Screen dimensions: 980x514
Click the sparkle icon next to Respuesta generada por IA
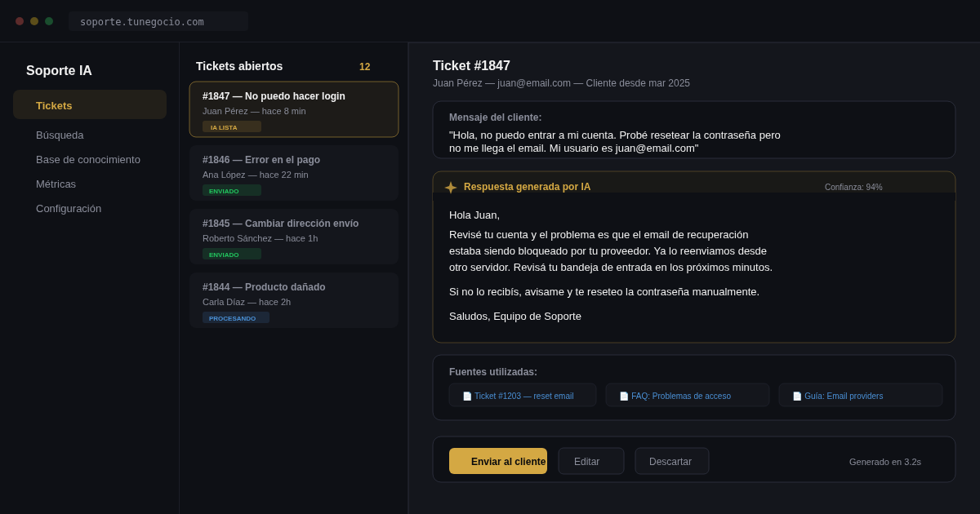(451, 187)
